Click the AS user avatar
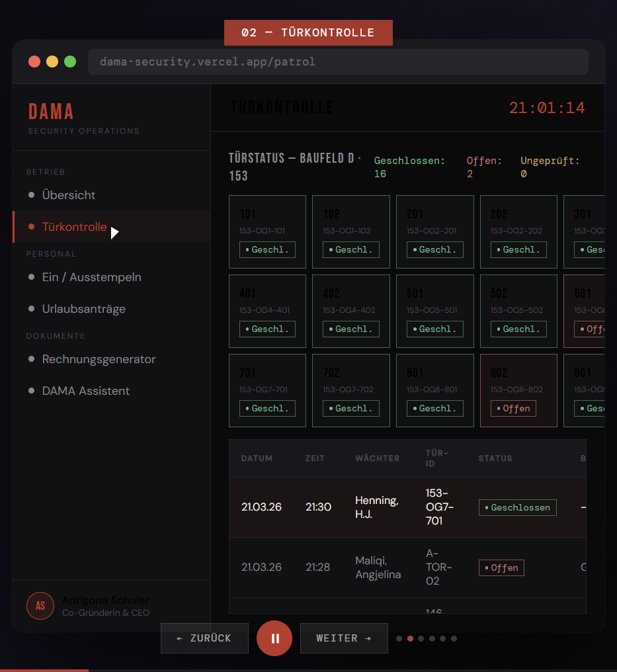Screen dimensions: 617x672 pos(40,606)
